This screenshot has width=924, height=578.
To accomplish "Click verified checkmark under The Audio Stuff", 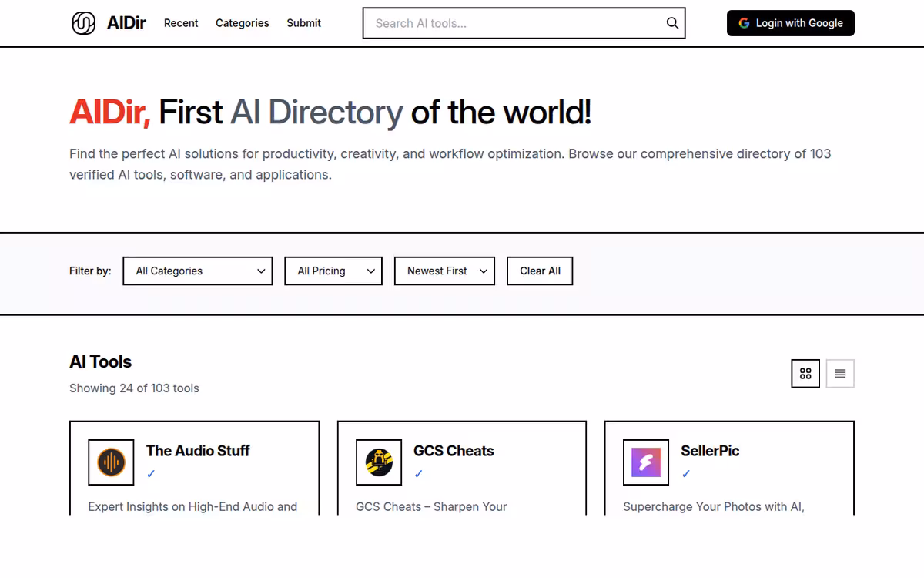I will [x=151, y=474].
